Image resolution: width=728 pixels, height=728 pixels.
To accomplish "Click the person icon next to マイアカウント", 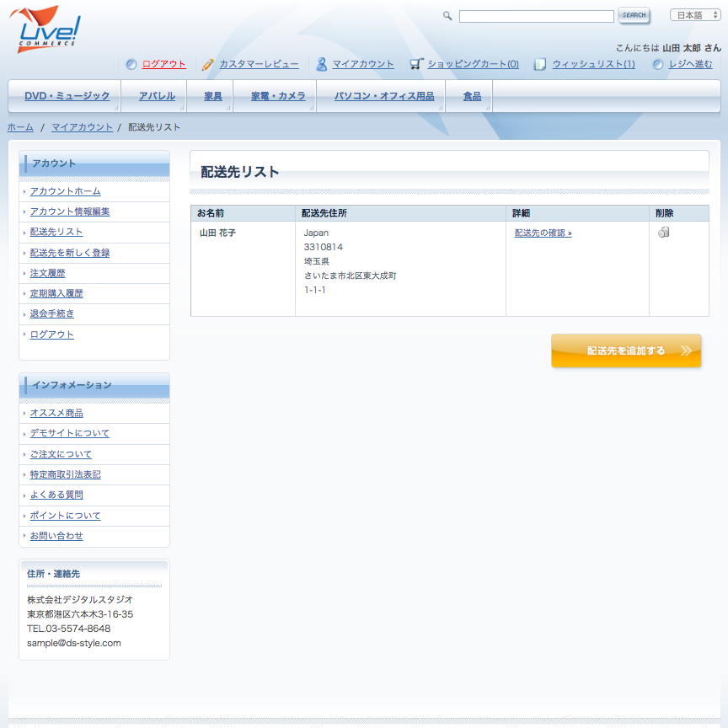I will 321,64.
